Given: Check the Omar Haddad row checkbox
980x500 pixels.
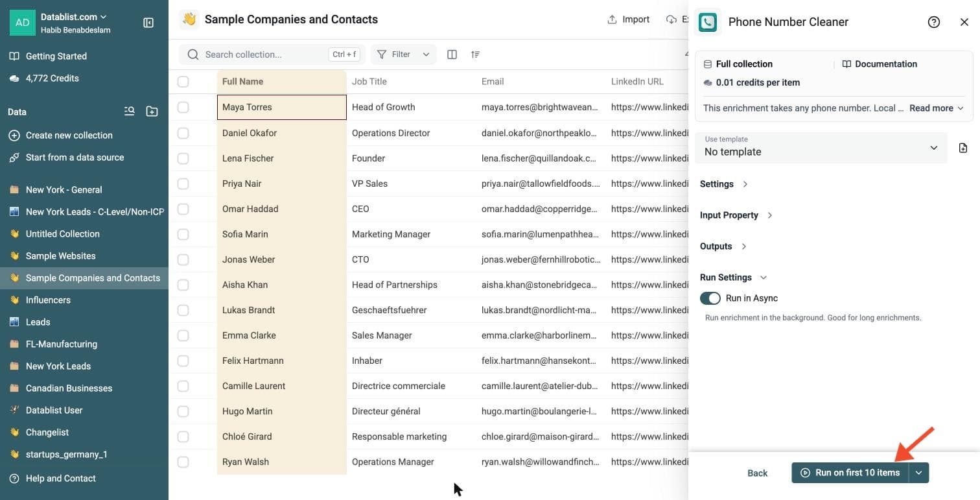Looking at the screenshot, I should click(183, 209).
